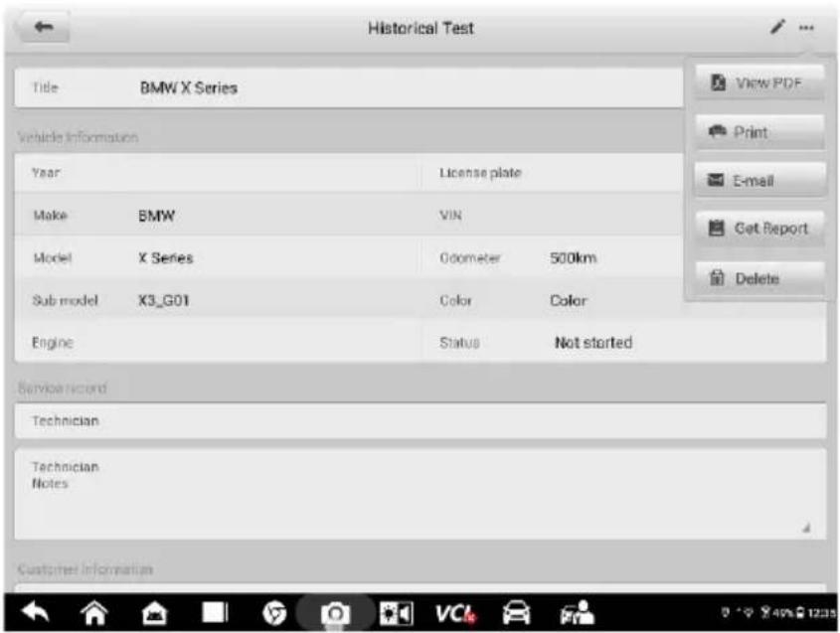The width and height of the screenshot is (840, 633).
Task: Tap the Engine field
Action: (x=217, y=343)
